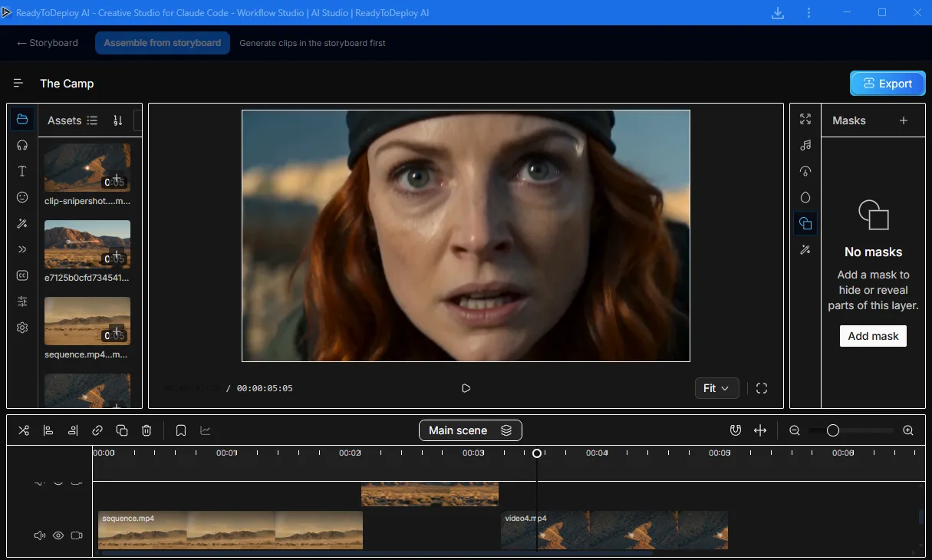The width and height of the screenshot is (932, 560).
Task: Trim clip end to playhead
Action: [73, 430]
